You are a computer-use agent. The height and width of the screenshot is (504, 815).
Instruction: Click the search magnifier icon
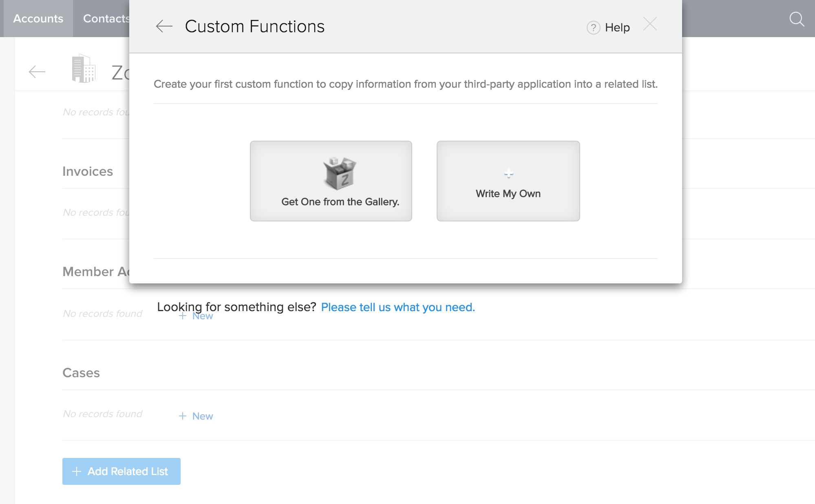point(796,19)
